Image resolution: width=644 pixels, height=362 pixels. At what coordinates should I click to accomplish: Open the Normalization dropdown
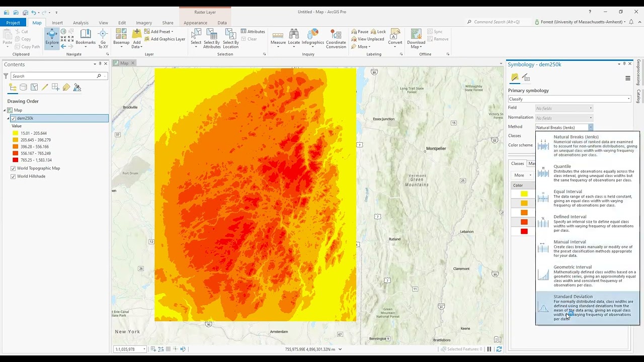[564, 118]
